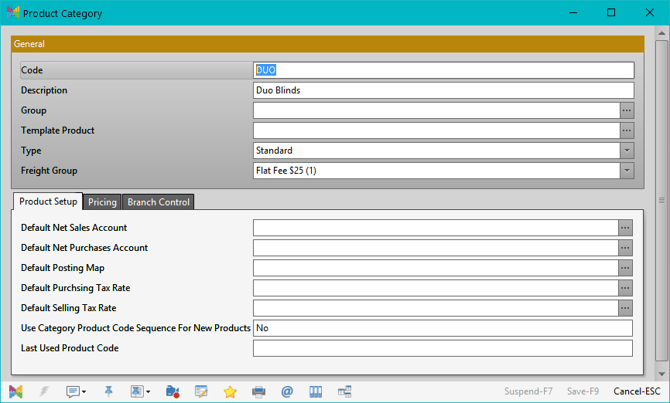This screenshot has height=403, width=670.
Task: Click the Default Net Purchases Account field
Action: click(x=435, y=248)
